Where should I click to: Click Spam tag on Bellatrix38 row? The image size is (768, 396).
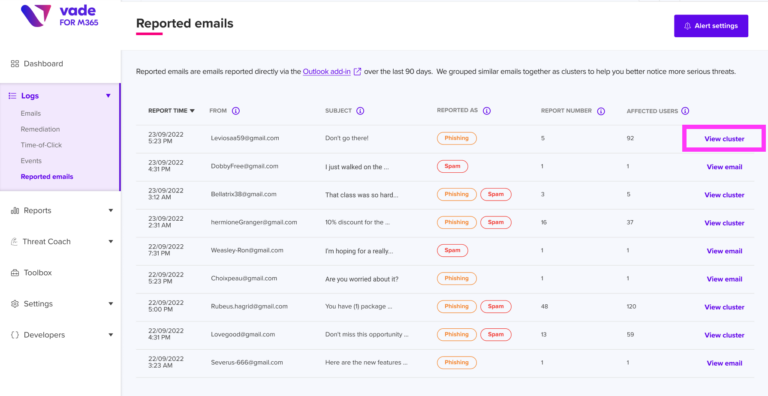tap(496, 194)
